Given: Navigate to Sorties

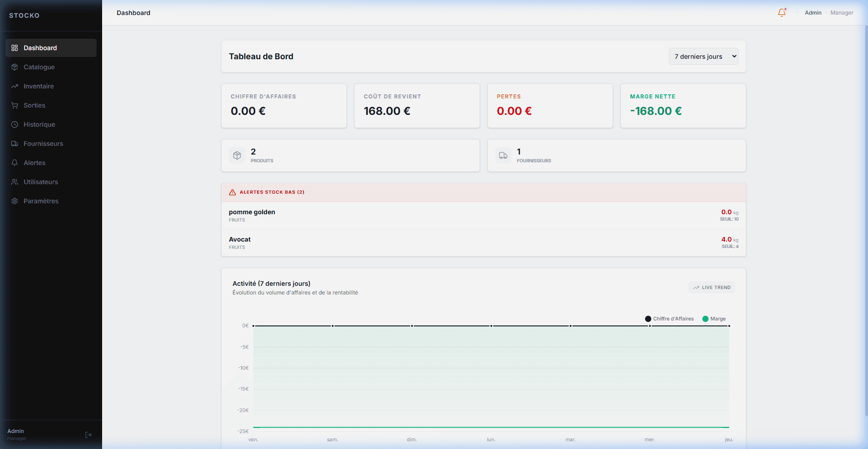Looking at the screenshot, I should click(51, 105).
